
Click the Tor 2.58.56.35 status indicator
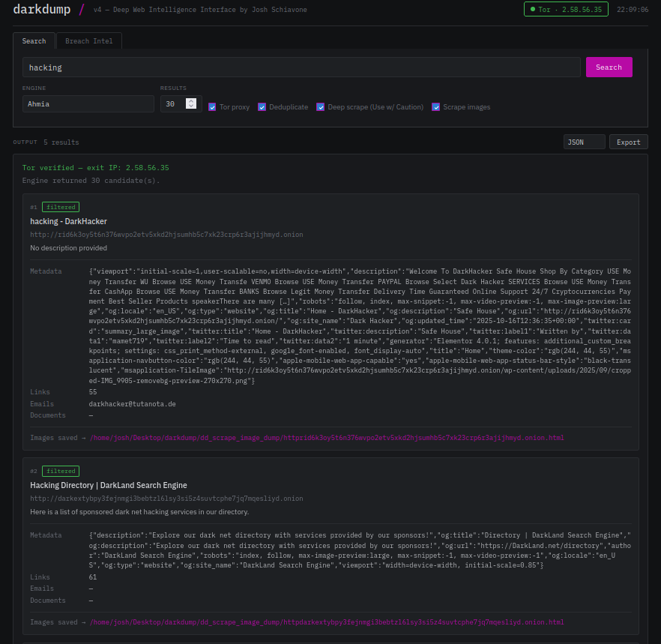pyautogui.click(x=566, y=9)
